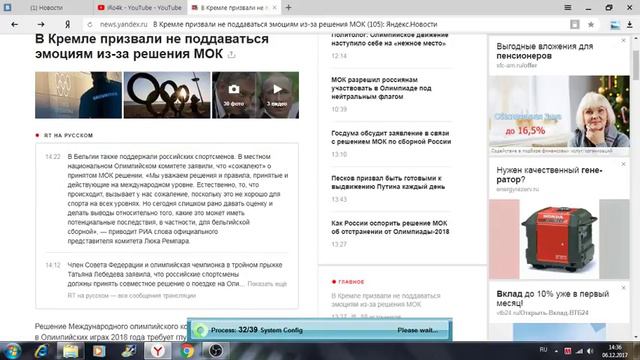Select the 'В Кремле призвали' tab
Viewport: 640px width, 360px height.
click(x=233, y=7)
